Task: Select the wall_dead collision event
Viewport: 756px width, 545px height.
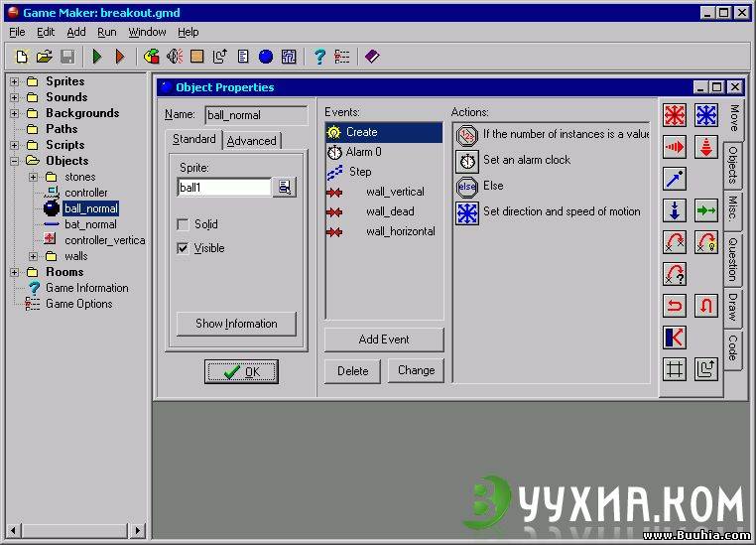Action: [384, 211]
